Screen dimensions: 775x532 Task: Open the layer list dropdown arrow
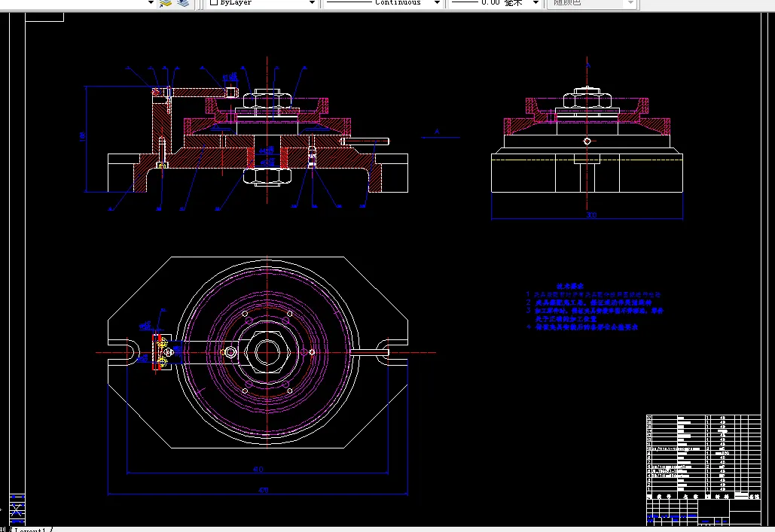(x=151, y=3)
